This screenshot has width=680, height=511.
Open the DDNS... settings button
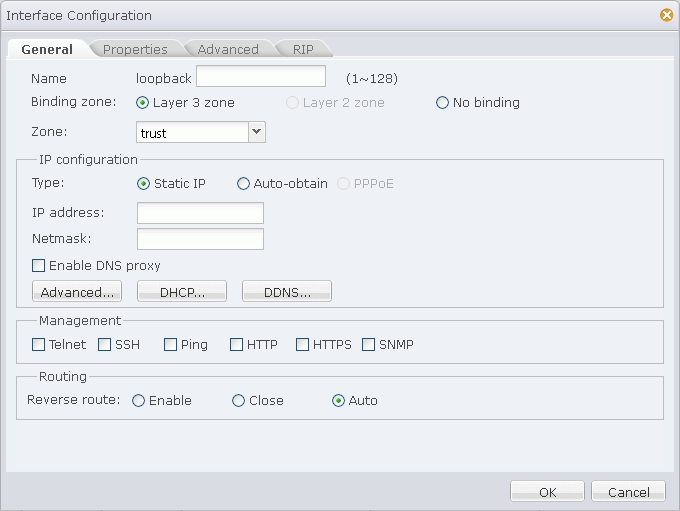point(287,291)
